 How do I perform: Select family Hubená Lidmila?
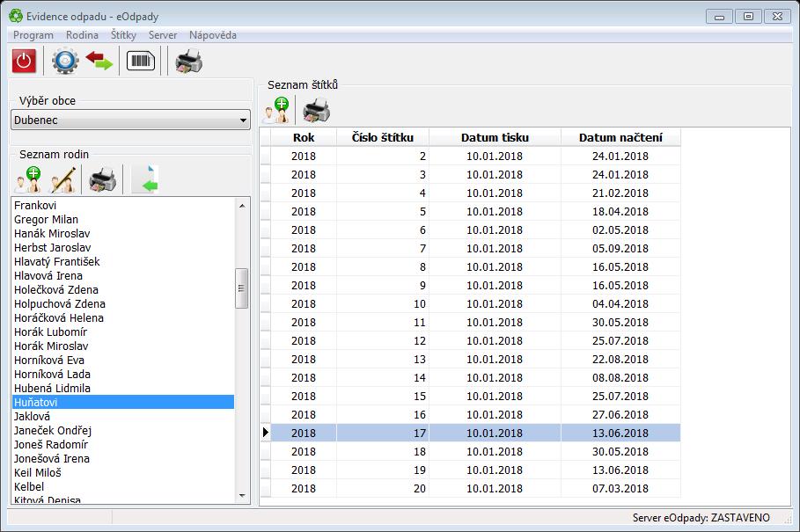tap(123, 389)
